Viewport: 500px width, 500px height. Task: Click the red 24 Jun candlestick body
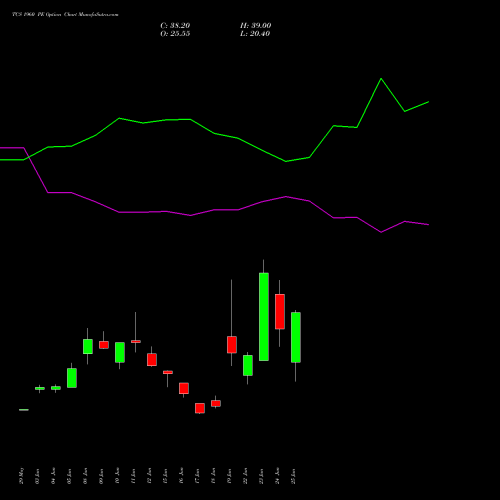[280, 312]
